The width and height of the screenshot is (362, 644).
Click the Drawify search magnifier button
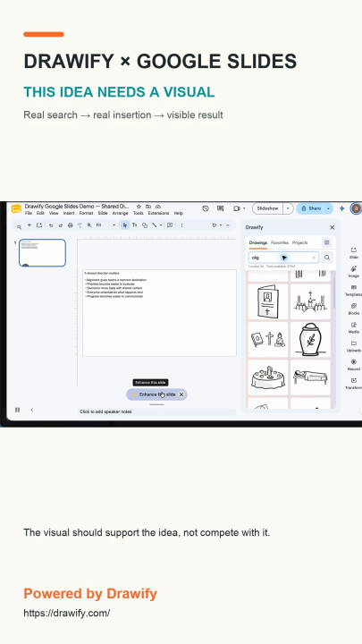327,258
